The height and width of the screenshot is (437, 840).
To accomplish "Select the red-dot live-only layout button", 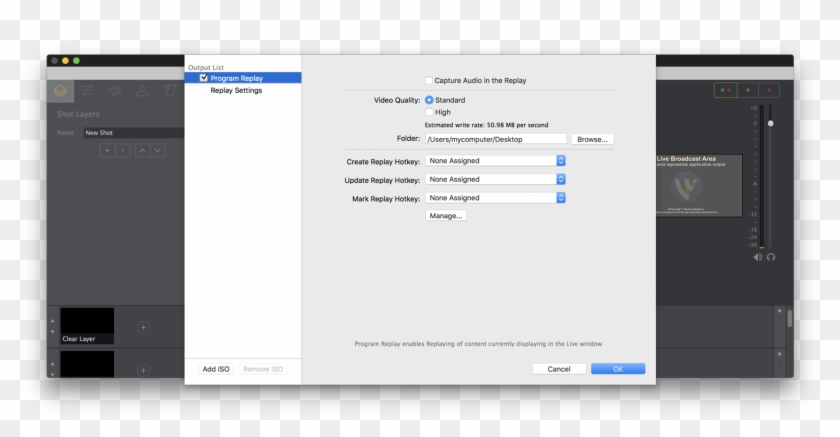I will point(769,90).
